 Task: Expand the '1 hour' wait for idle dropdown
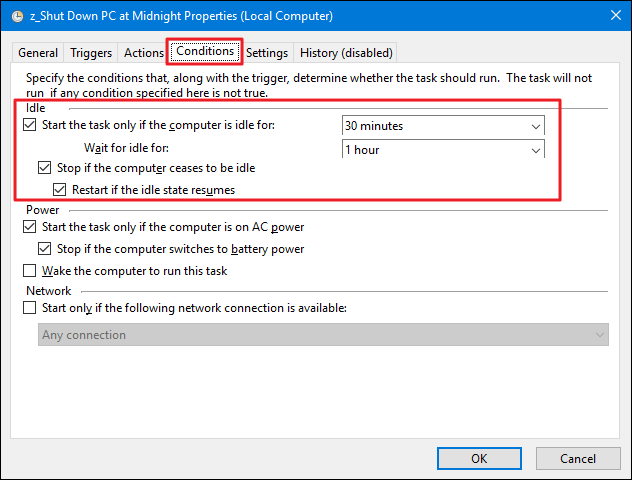click(443, 150)
